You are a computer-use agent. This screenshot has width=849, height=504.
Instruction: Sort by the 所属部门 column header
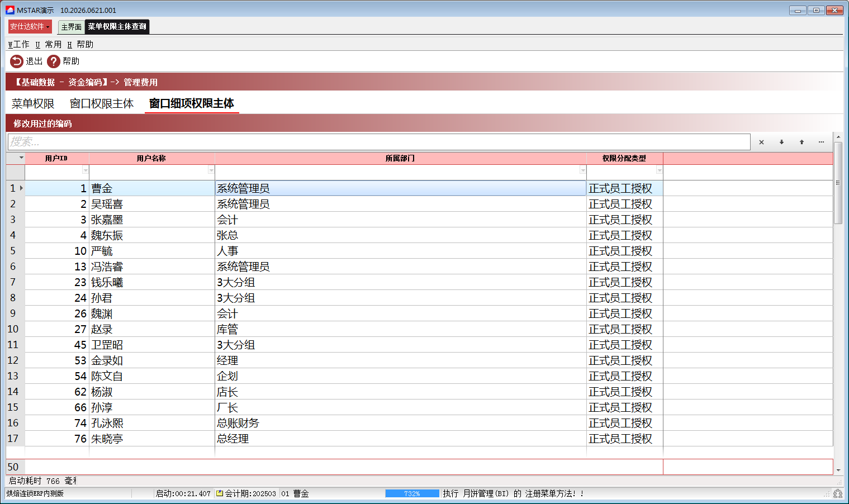pyautogui.click(x=400, y=158)
